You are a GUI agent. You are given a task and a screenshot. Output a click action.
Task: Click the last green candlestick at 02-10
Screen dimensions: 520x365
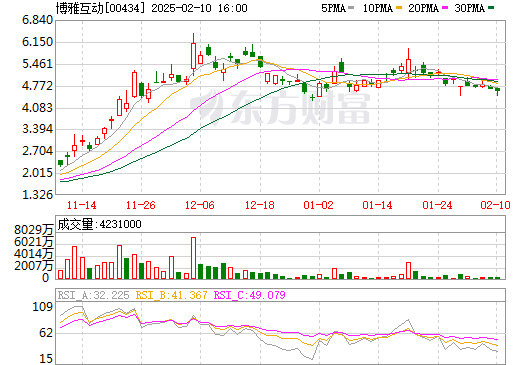(x=498, y=90)
